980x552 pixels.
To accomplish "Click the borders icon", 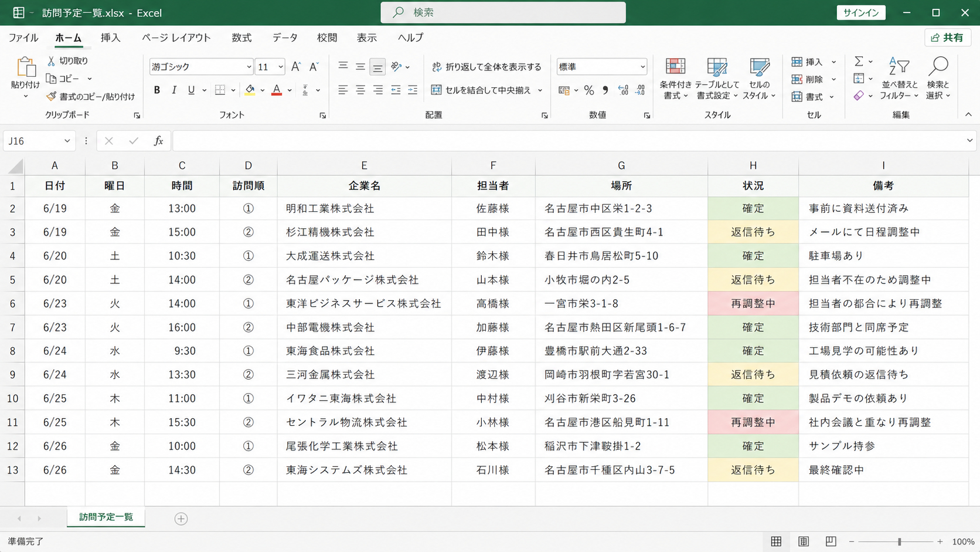I will [x=220, y=90].
